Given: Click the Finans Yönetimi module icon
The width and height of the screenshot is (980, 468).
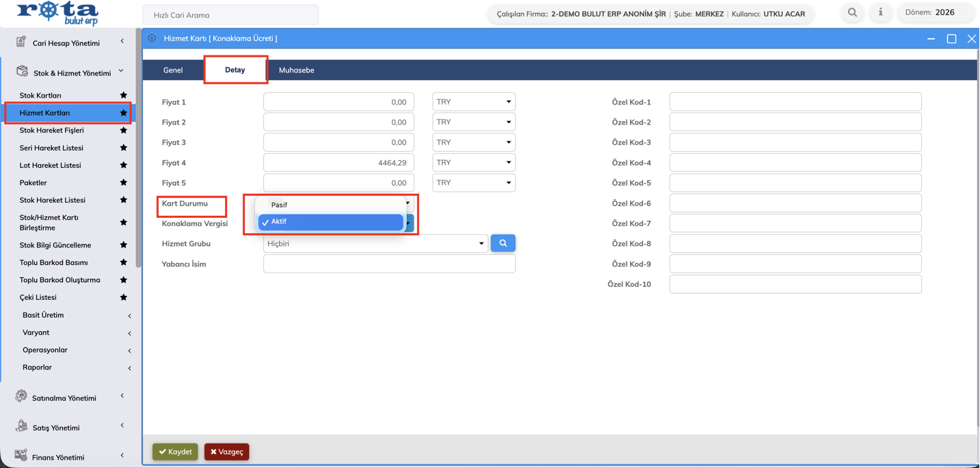Looking at the screenshot, I should click(x=21, y=456).
